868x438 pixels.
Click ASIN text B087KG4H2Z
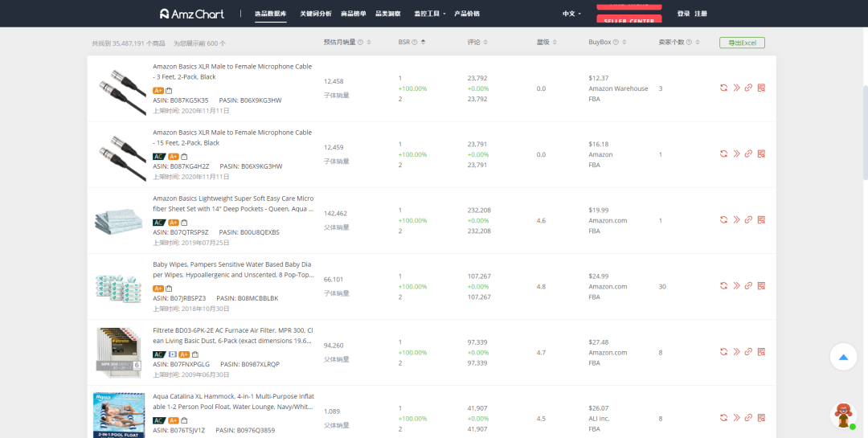click(x=190, y=166)
